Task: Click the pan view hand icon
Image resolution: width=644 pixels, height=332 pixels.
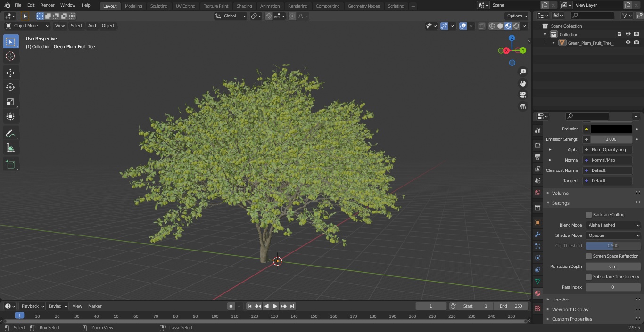Action: click(522, 83)
